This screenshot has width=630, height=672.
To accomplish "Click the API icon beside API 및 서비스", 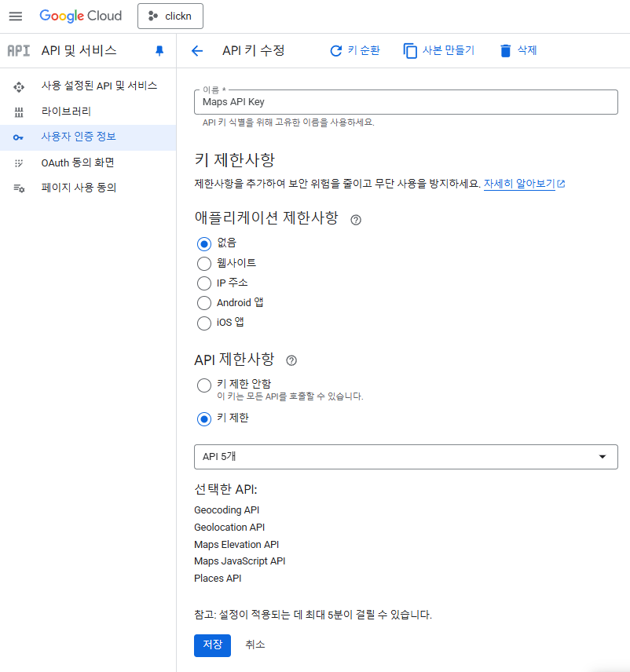I will (18, 50).
